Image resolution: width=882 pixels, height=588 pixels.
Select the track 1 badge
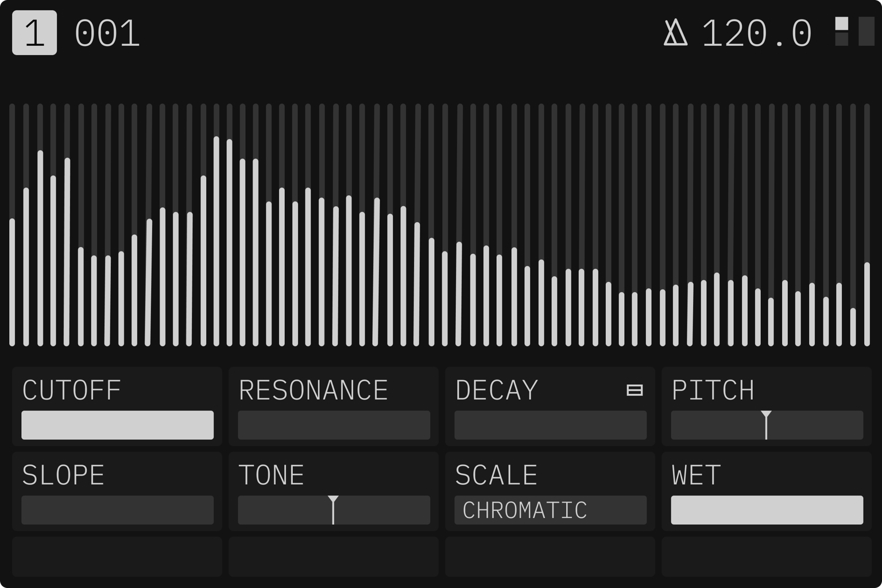pos(34,33)
